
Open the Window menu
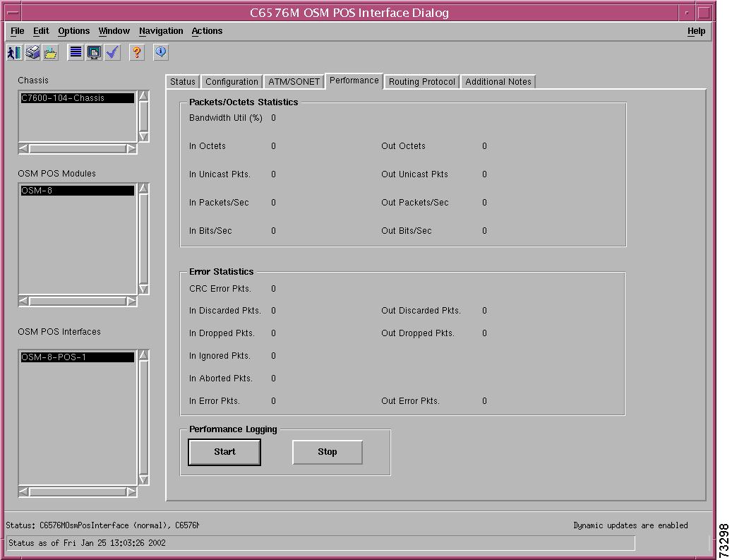[x=114, y=31]
